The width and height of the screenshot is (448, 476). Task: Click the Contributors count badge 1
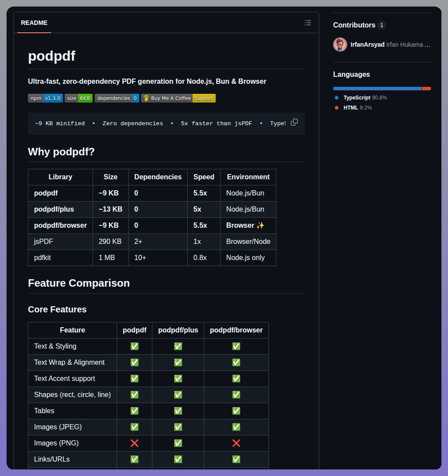pyautogui.click(x=382, y=25)
